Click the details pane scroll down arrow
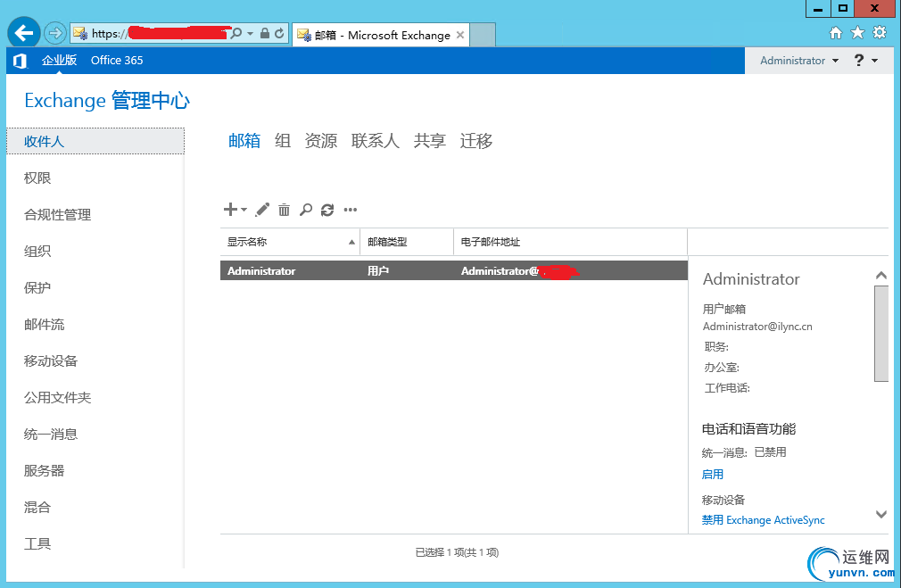901x588 pixels. point(880,514)
